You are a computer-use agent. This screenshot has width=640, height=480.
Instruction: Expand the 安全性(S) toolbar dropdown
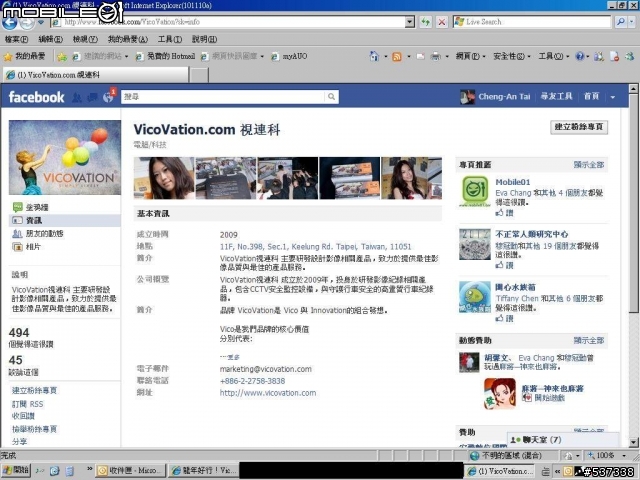529,57
